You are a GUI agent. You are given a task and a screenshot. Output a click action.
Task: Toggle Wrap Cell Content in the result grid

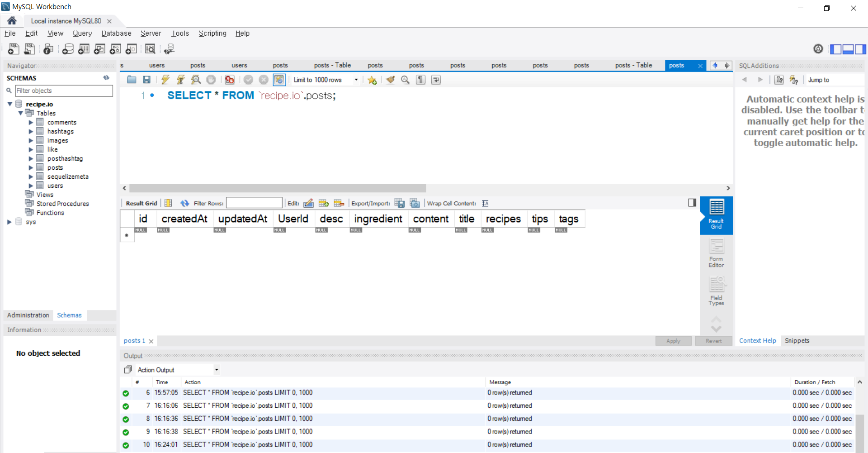[x=485, y=203]
